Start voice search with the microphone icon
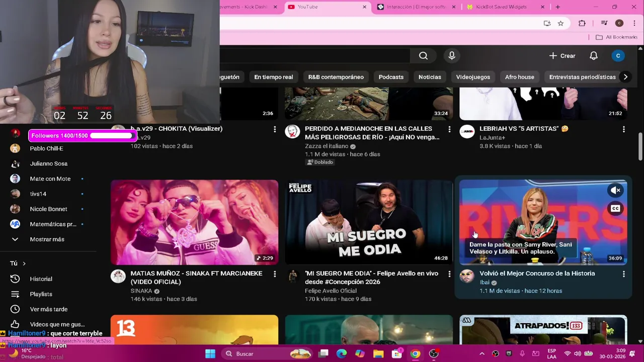Screen dimensions: 644x362 tap(452, 56)
